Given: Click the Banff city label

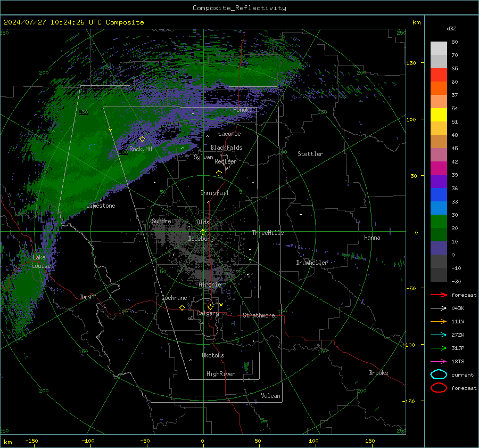Looking at the screenshot, I should [88, 297].
